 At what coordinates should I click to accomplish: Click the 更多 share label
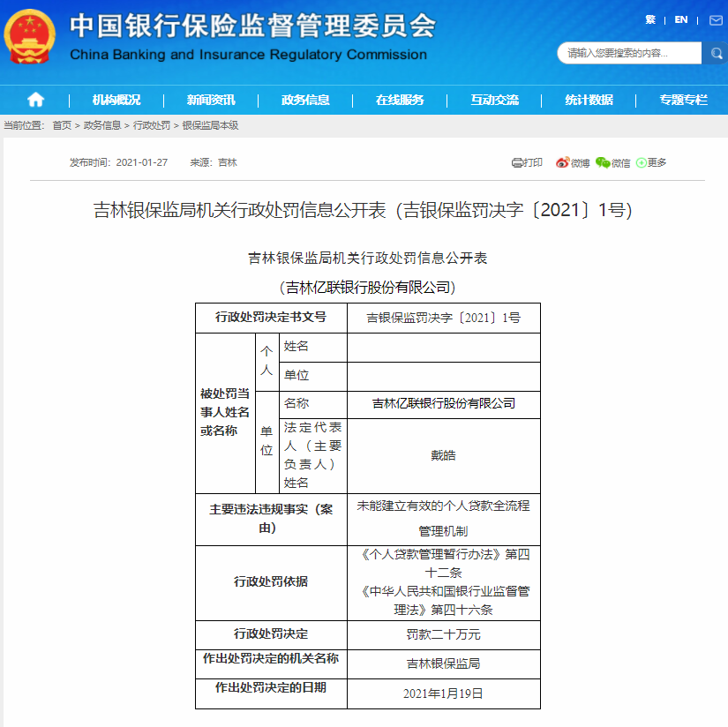pyautogui.click(x=657, y=162)
